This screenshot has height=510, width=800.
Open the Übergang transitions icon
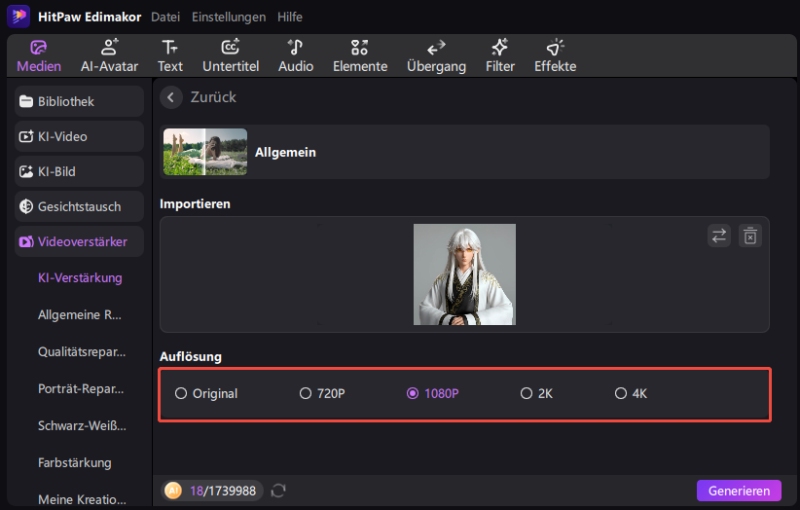tap(436, 48)
